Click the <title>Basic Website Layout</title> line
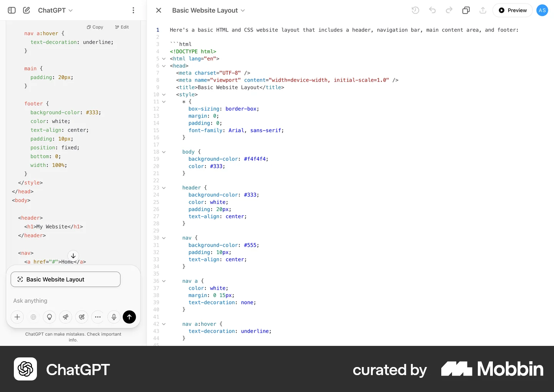The image size is (554, 392). 230,88
